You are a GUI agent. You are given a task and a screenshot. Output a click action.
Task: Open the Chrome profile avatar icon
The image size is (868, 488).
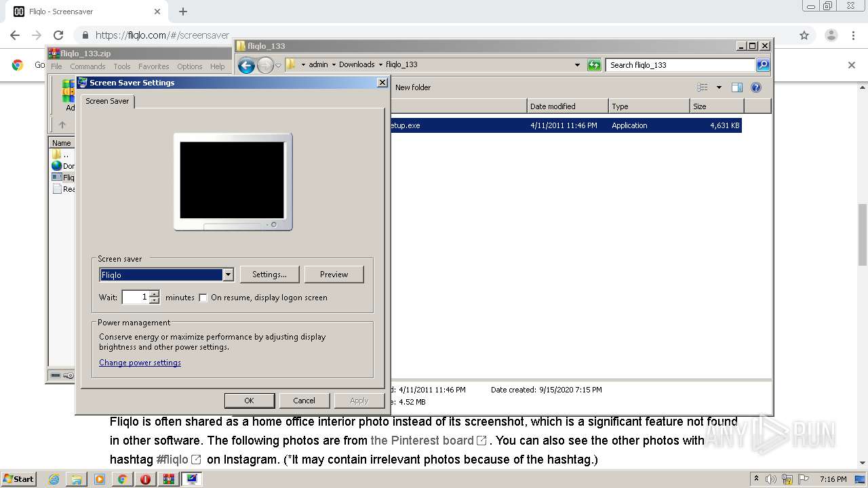831,35
